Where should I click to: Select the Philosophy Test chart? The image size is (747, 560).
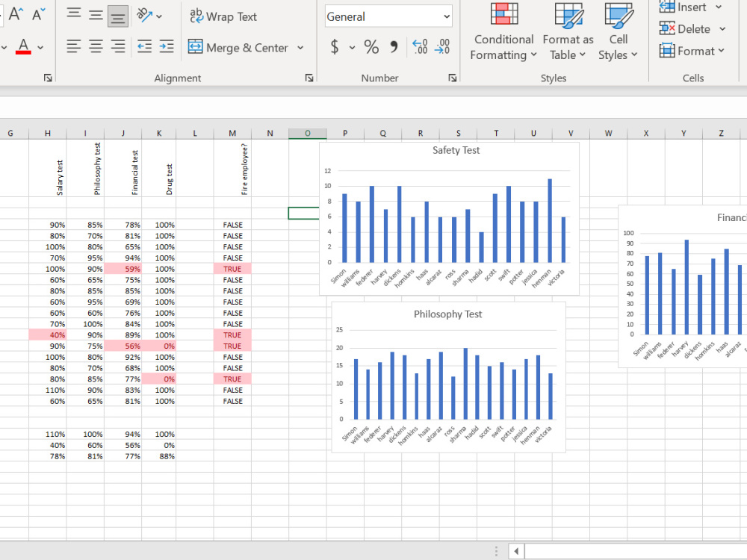[x=448, y=377]
